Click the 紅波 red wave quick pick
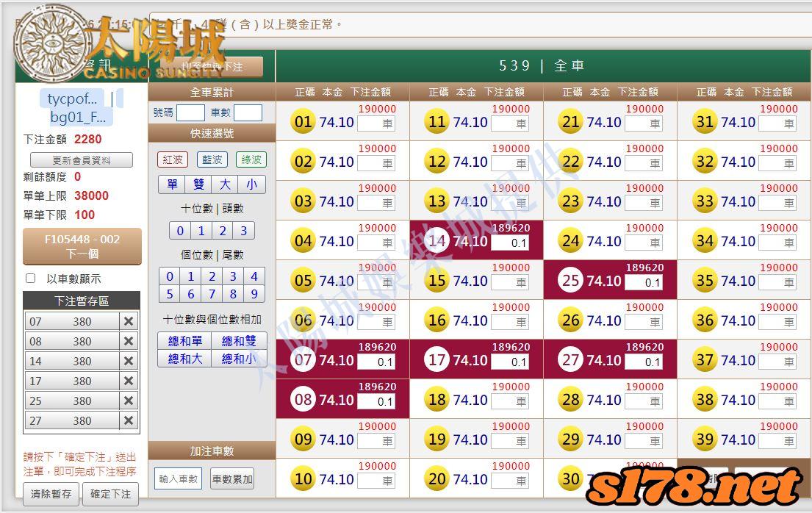 [x=173, y=159]
